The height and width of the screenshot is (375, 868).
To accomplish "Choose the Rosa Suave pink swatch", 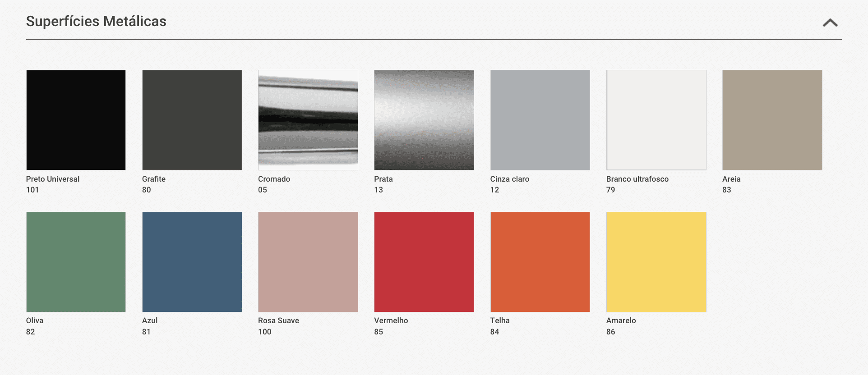I will [x=308, y=262].
